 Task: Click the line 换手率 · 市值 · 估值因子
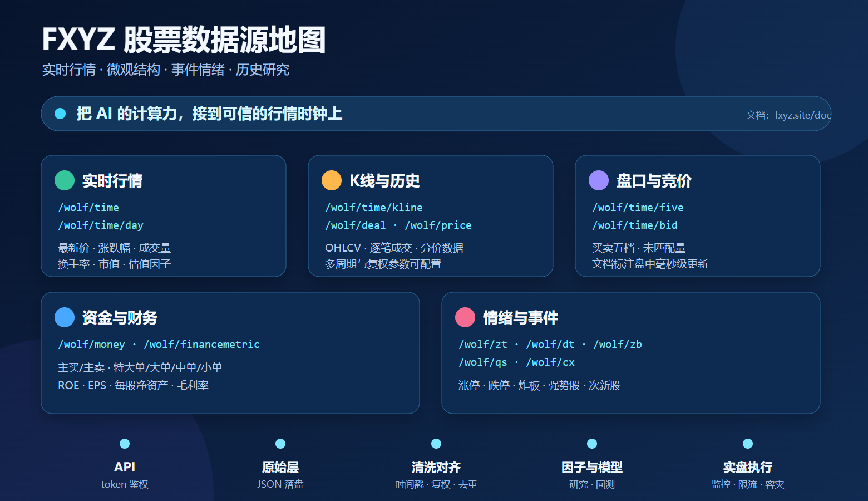[114, 264]
